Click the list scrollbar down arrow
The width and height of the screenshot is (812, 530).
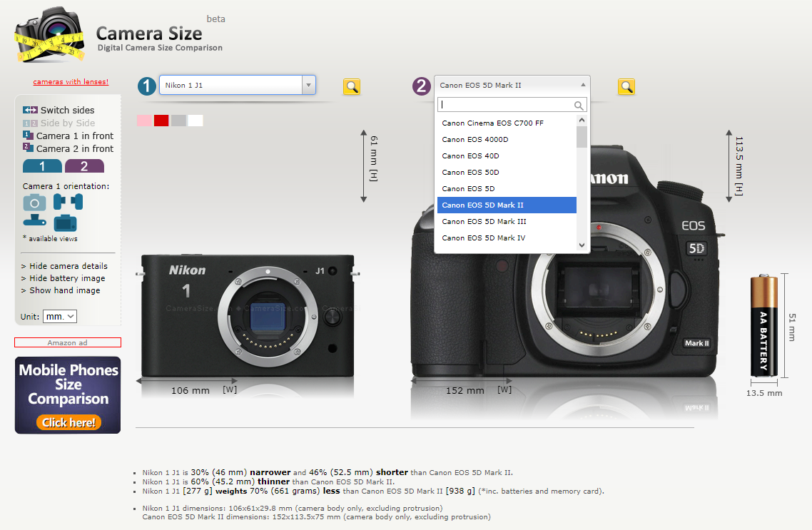click(x=582, y=245)
